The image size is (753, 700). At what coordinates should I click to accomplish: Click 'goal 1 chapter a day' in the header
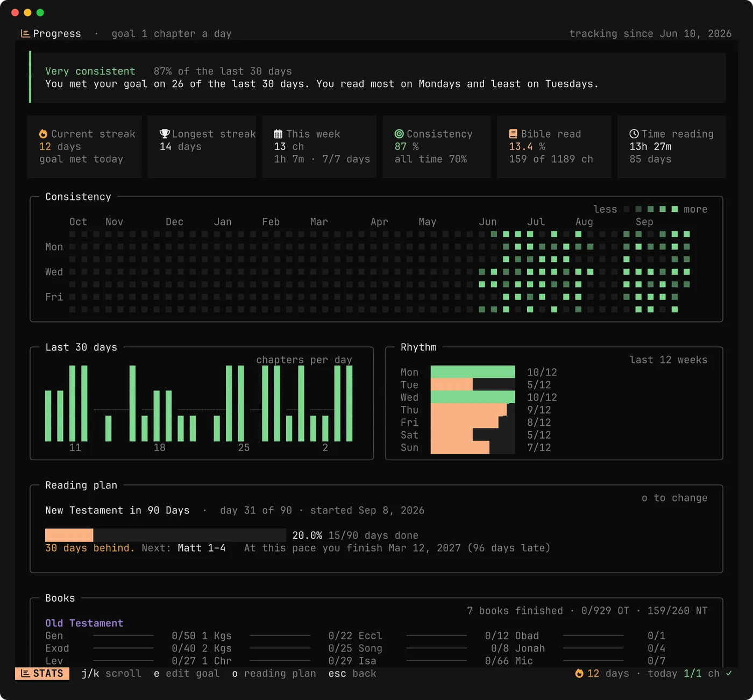coord(172,33)
